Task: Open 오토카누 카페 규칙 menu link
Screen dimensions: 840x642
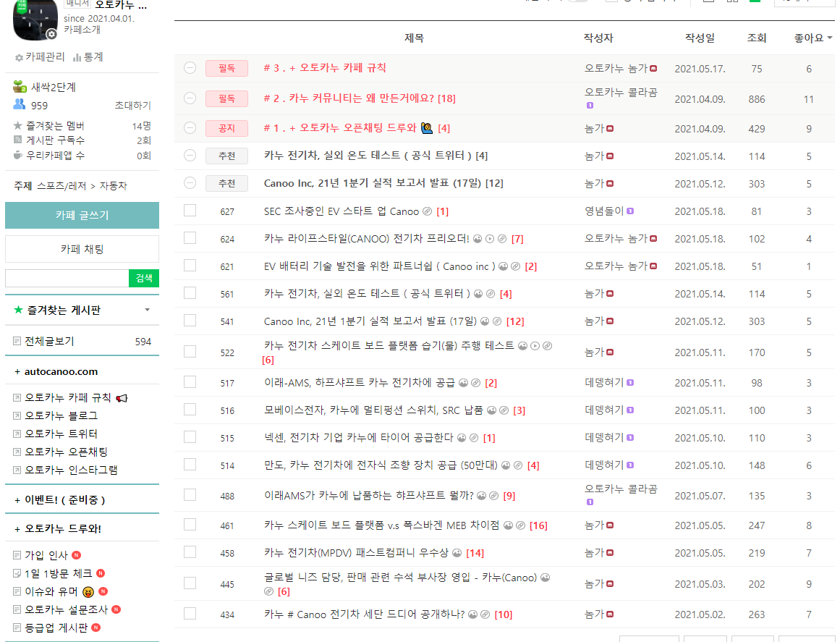Action: coord(67,397)
